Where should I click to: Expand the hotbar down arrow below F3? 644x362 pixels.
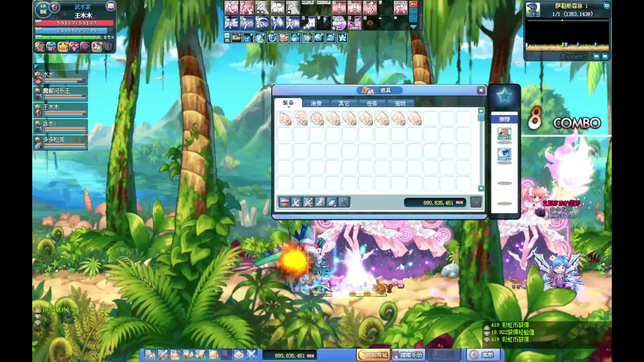(x=413, y=27)
